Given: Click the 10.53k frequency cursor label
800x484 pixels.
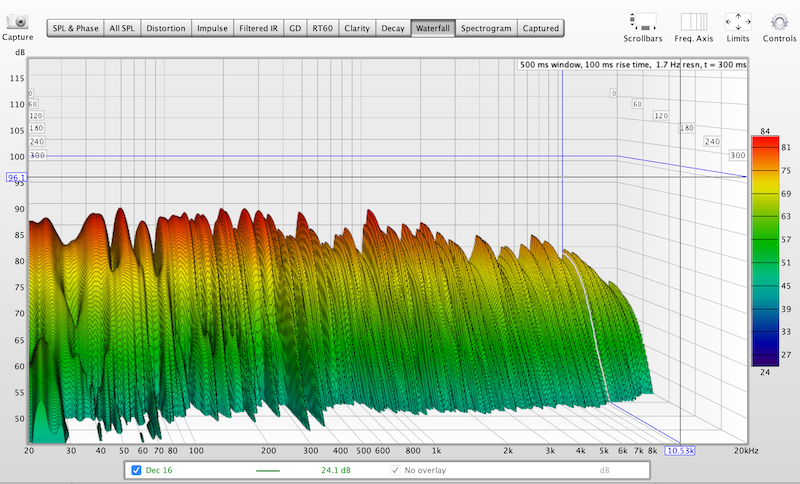Looking at the screenshot, I should pos(680,450).
